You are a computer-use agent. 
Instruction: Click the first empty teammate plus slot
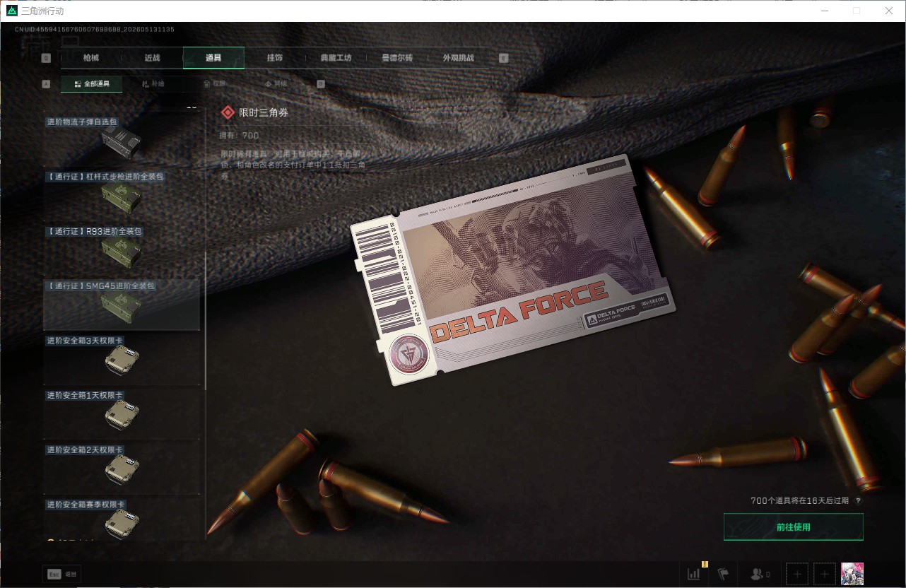click(797, 574)
